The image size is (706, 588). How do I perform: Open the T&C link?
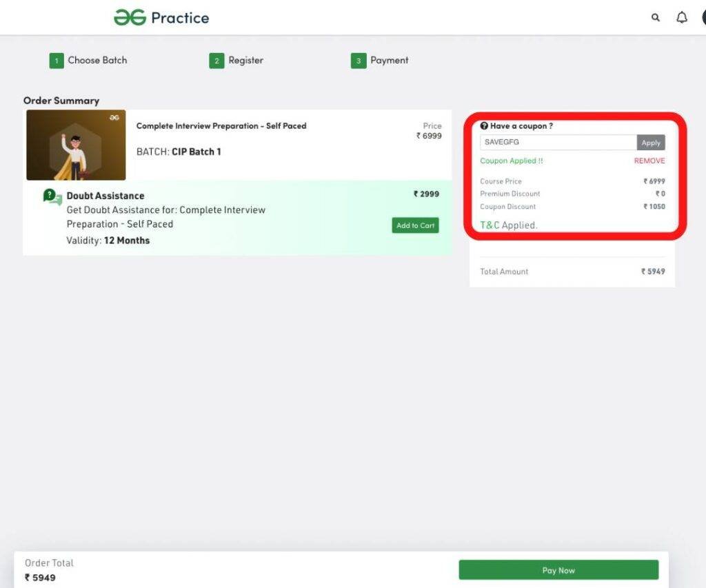[490, 225]
